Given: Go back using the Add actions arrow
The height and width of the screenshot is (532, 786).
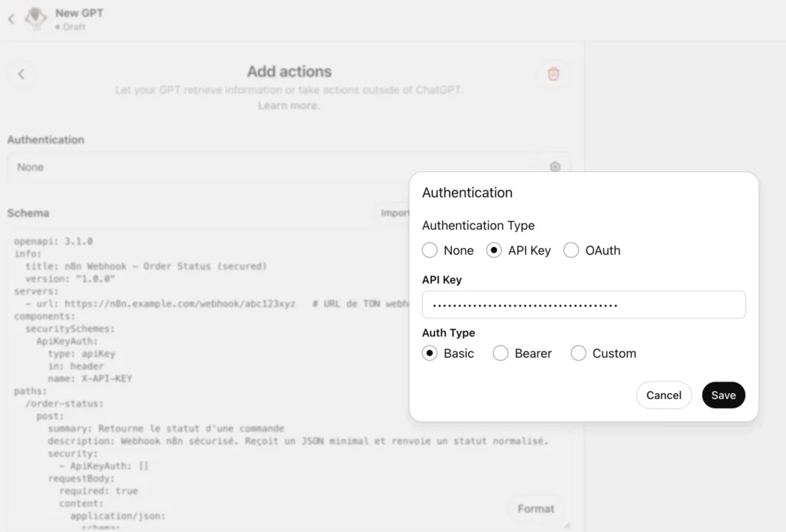Looking at the screenshot, I should (21, 74).
